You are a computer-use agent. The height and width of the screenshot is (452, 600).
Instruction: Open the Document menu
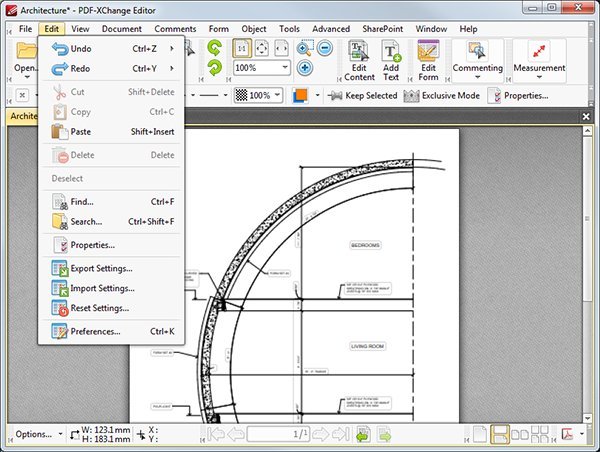pyautogui.click(x=122, y=29)
